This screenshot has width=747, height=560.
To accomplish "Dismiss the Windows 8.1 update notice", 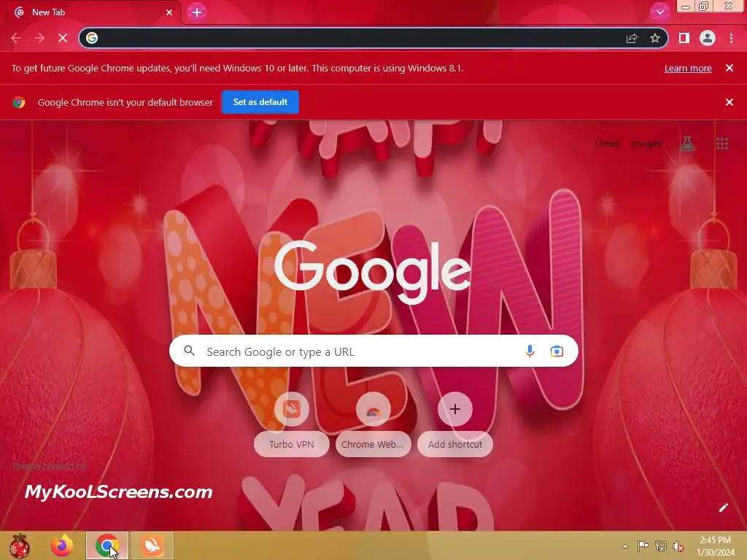I will 729,68.
